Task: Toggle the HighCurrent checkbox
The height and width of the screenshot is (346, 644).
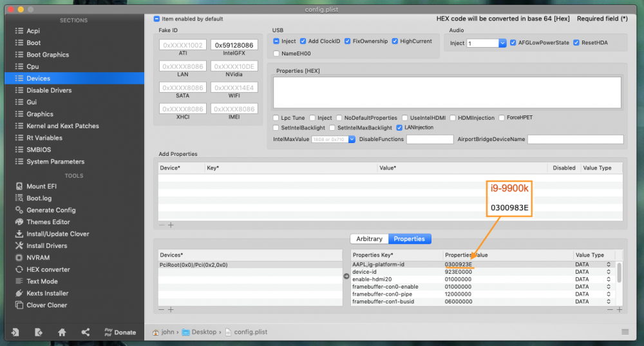Action: (395, 41)
